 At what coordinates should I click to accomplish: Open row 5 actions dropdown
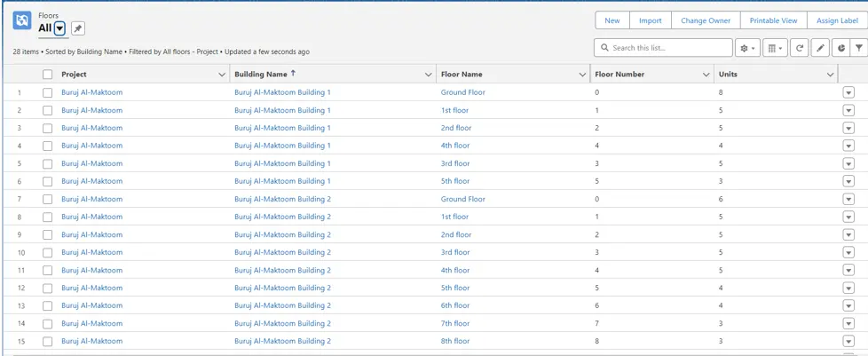[x=848, y=163]
